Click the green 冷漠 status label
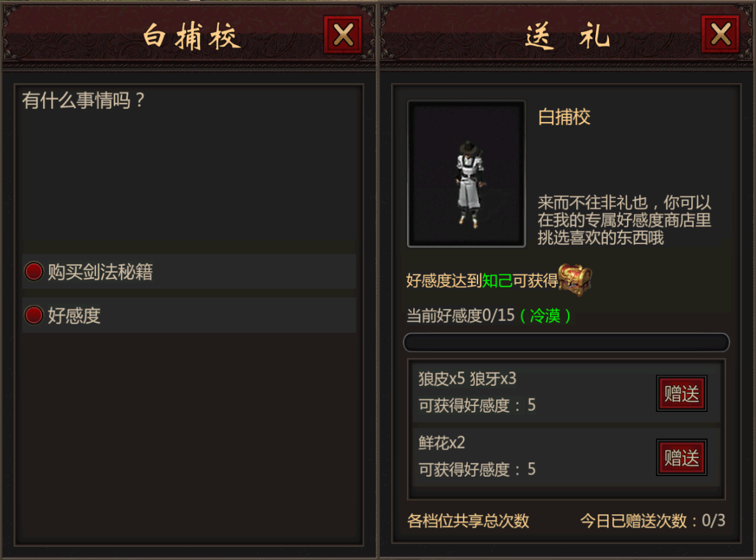Image resolution: width=756 pixels, height=560 pixels. point(546,316)
